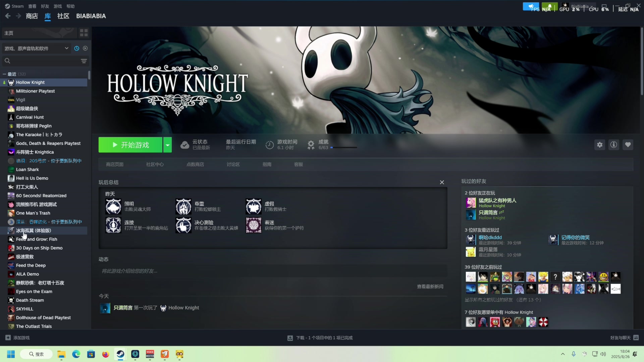644x362 pixels.
Task: Click the play time clock icon
Action: coord(270,145)
